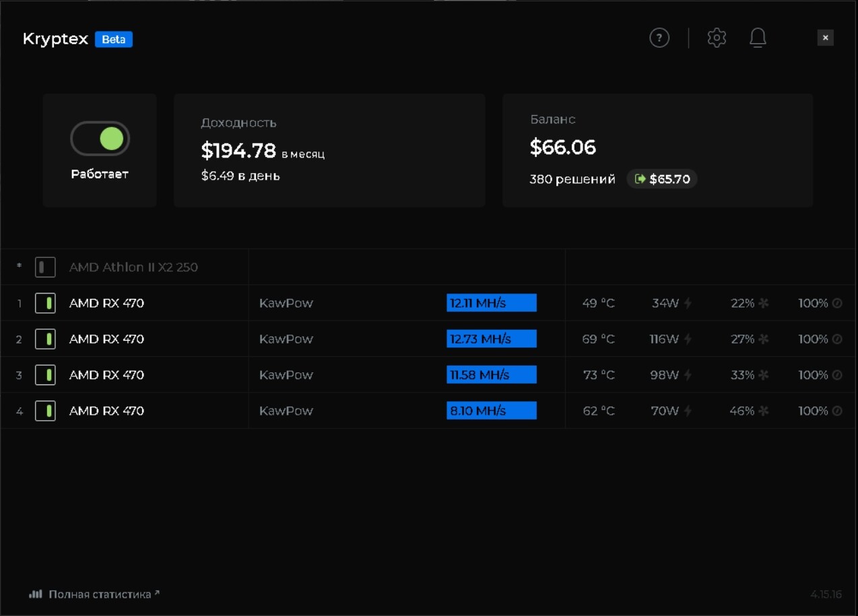Open the Полная статистика link
Viewport: 858px width, 616px height.
click(104, 594)
